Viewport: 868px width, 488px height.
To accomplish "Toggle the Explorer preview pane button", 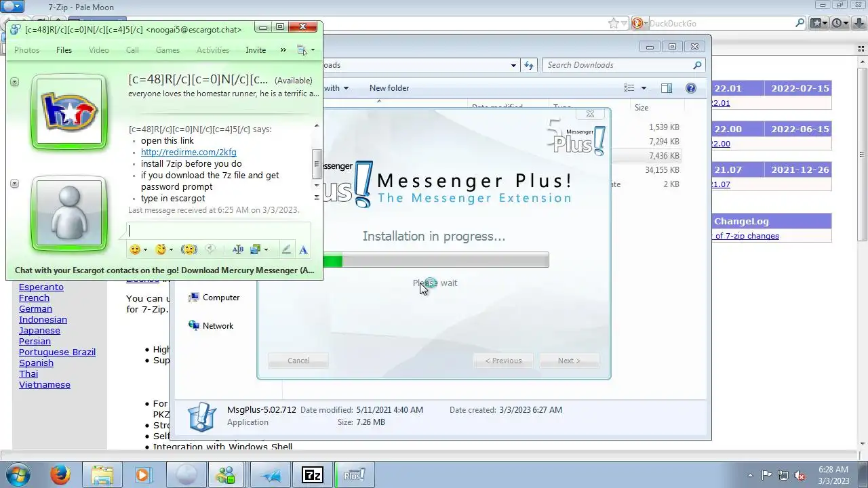I will (667, 88).
